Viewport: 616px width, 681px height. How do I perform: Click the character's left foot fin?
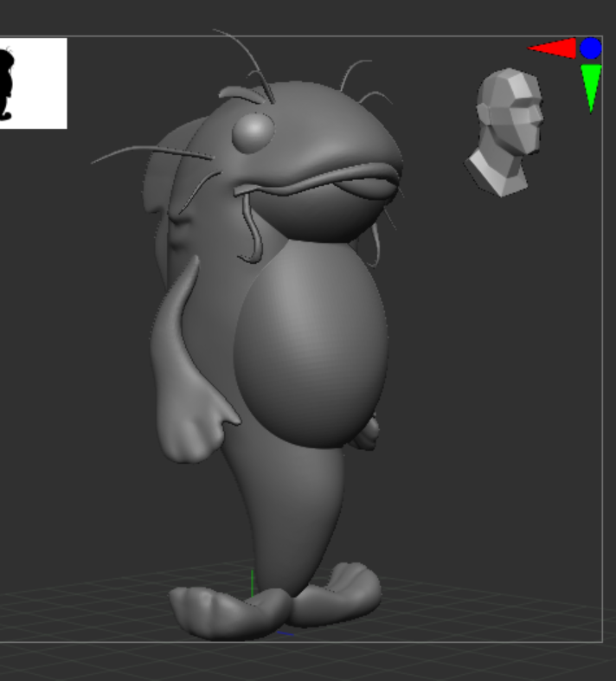(229, 613)
